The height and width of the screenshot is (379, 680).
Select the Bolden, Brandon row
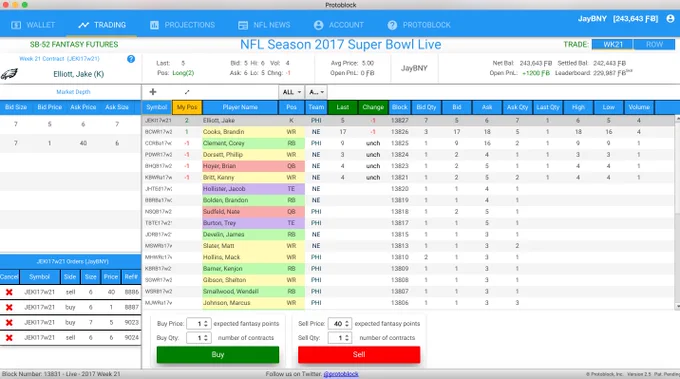pos(408,200)
